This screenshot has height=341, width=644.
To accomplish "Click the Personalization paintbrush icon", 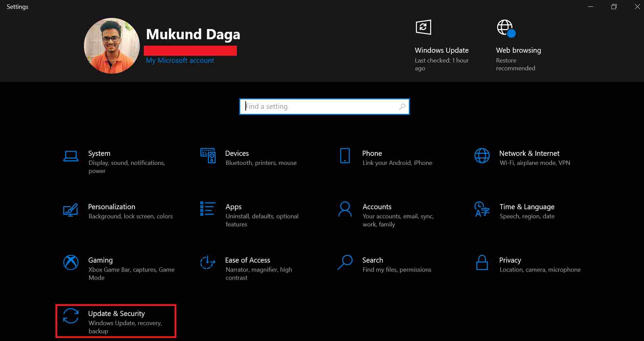I will pos(71,210).
